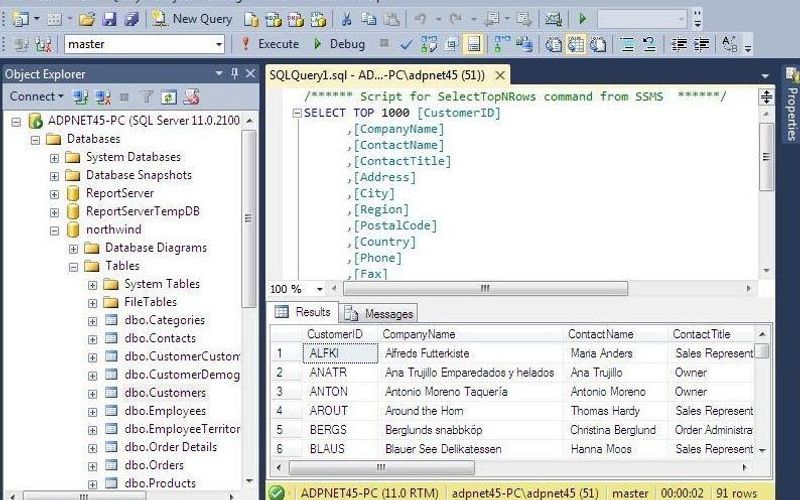Click the query editor horizontal scrollbar
Image resolution: width=800 pixels, height=500 pixels.
(x=485, y=289)
